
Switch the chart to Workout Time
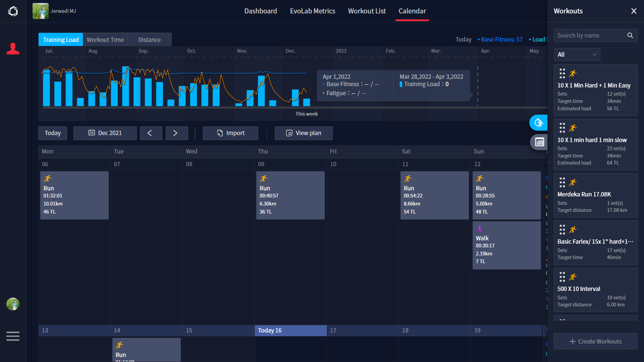[x=105, y=40]
